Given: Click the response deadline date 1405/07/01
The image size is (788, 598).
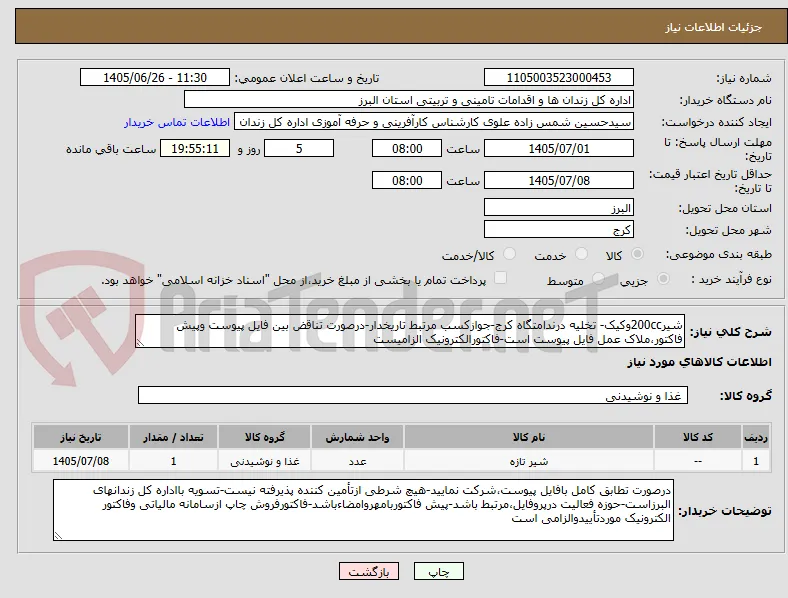Looking at the screenshot, I should [558, 148].
